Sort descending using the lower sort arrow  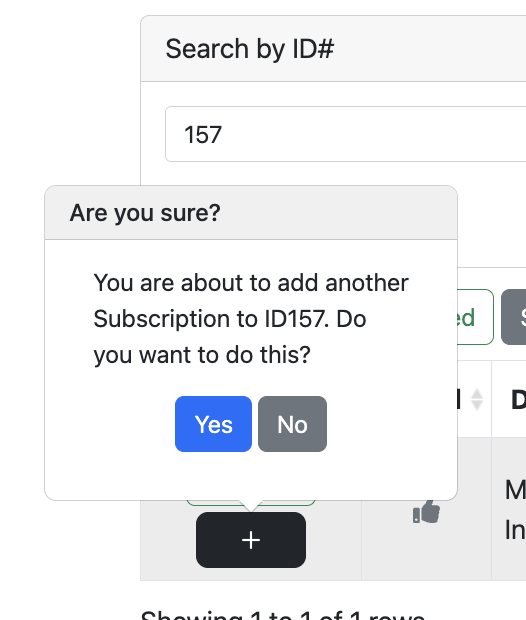[x=477, y=405]
